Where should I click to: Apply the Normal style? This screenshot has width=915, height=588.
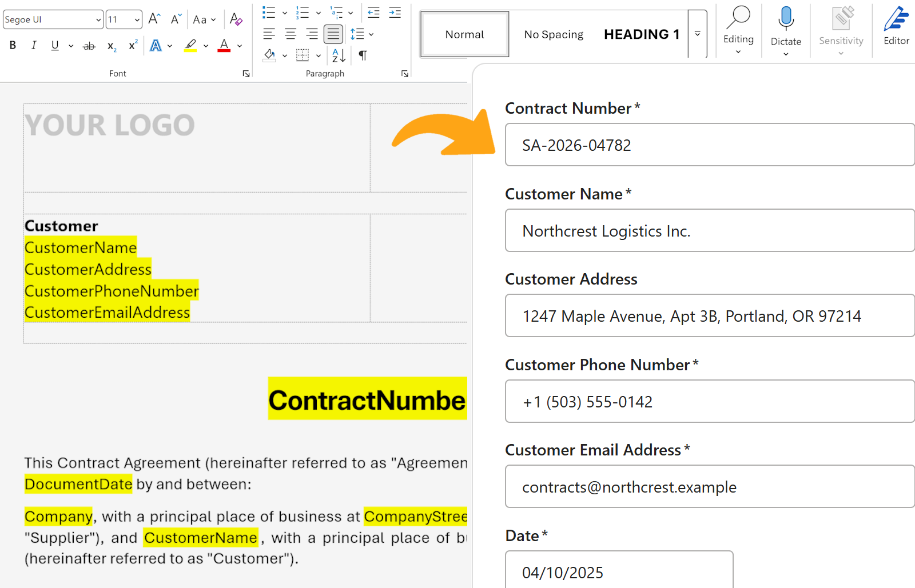[x=465, y=34]
